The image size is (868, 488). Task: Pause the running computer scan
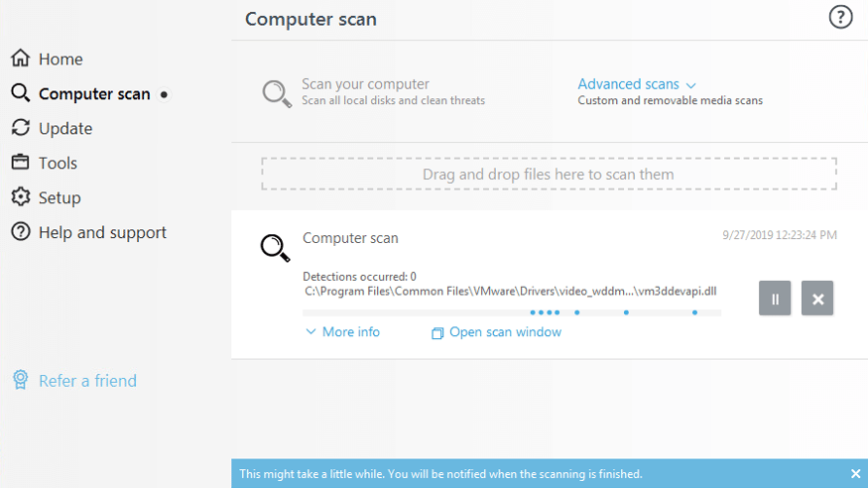click(775, 299)
